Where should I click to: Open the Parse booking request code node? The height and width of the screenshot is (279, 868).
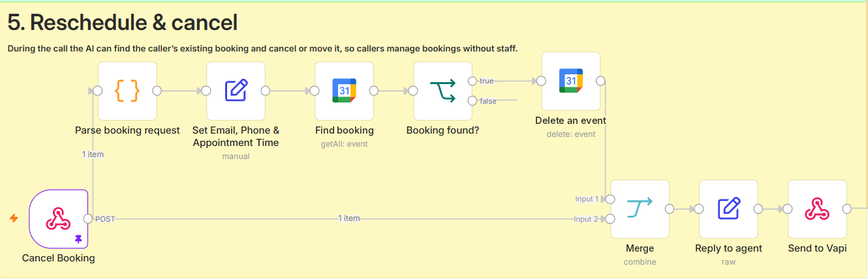[x=127, y=91]
